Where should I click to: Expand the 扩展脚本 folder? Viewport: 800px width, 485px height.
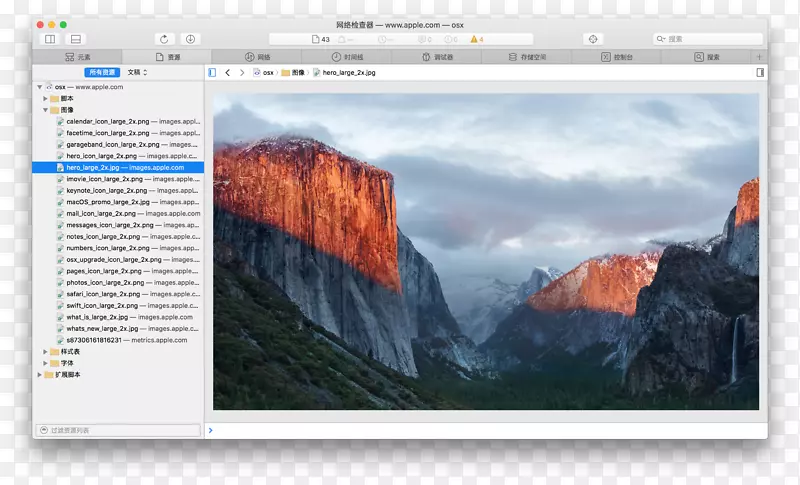click(40, 375)
